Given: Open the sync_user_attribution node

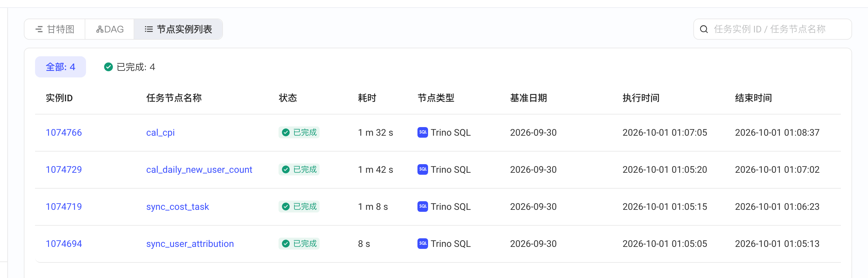Looking at the screenshot, I should pos(190,244).
